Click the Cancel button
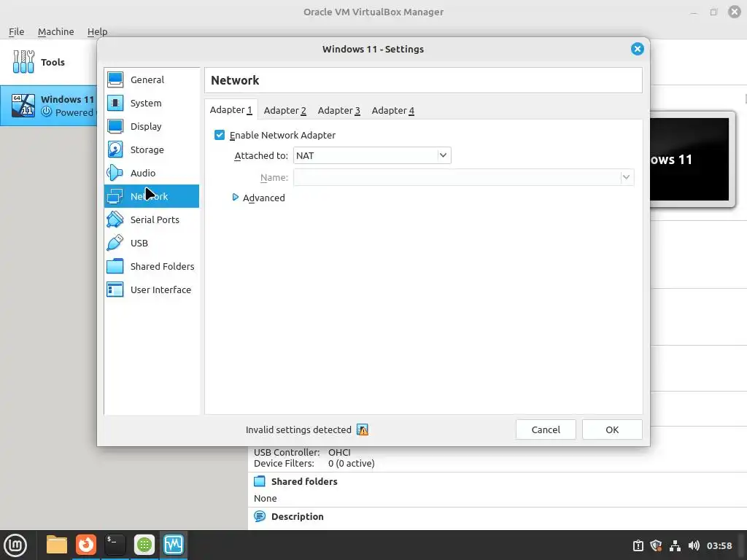 point(546,429)
